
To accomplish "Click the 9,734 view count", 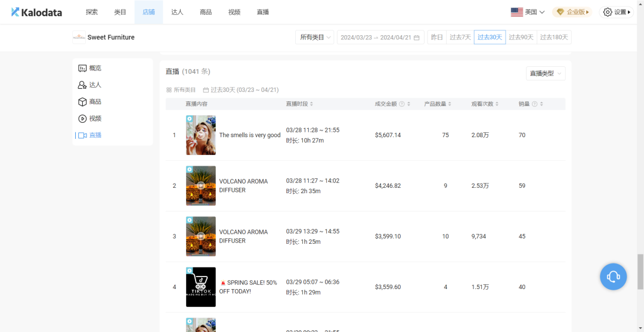I will [479, 237].
